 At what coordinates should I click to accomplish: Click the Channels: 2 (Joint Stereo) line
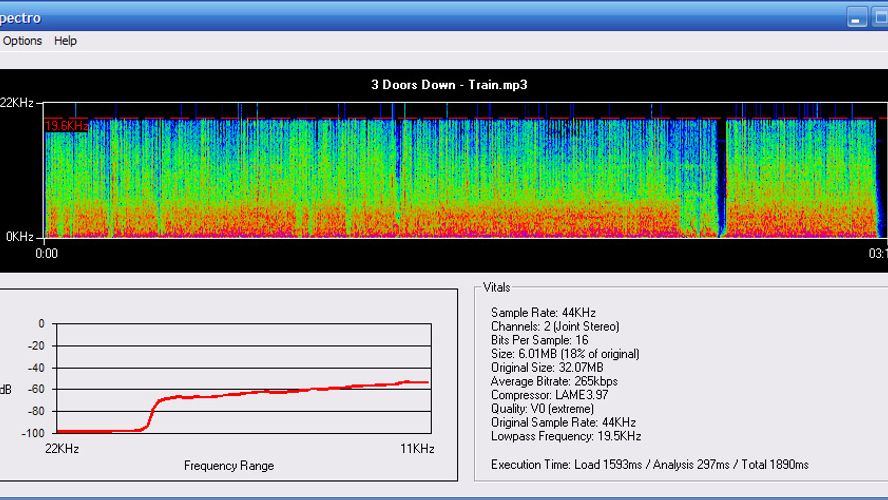[555, 327]
